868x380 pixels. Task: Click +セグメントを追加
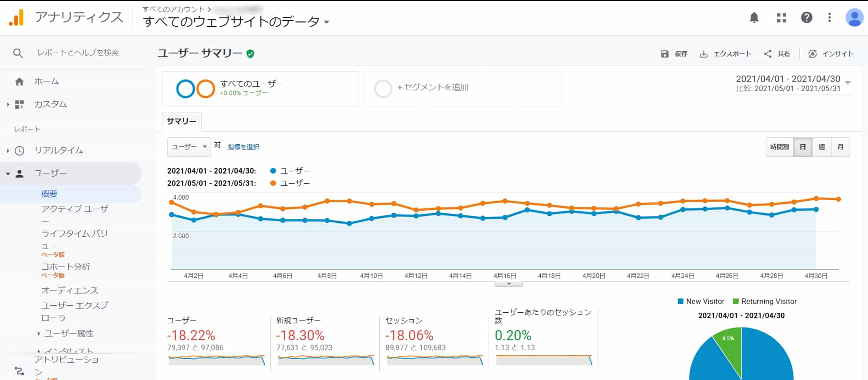pos(433,87)
